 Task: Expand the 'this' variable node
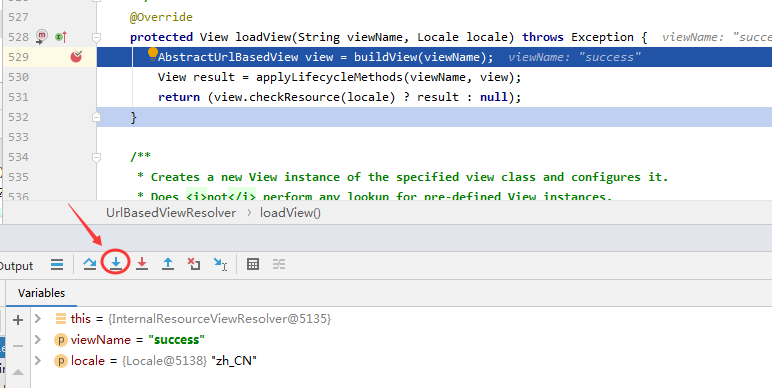[x=38, y=319]
